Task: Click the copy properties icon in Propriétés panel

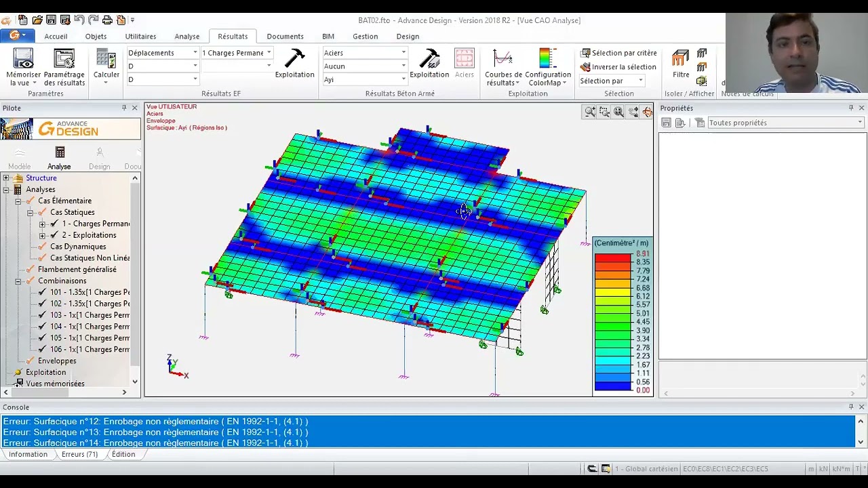Action: [x=680, y=123]
